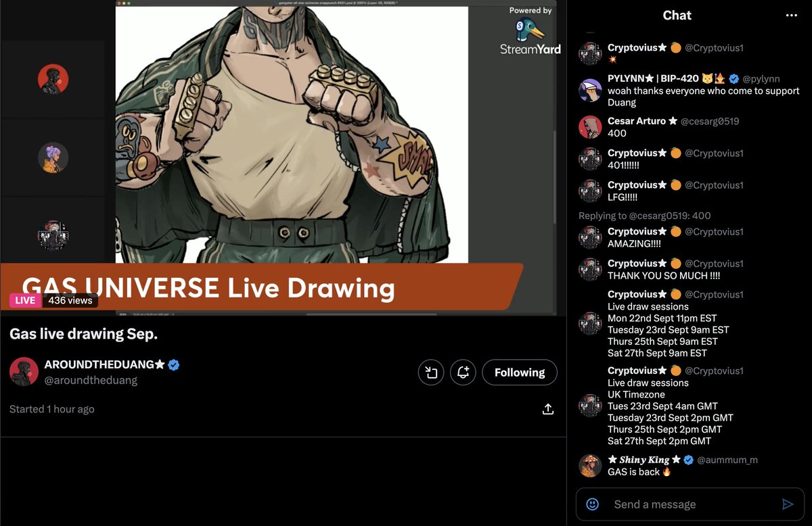The height and width of the screenshot is (526, 812).
Task: Click the Chat panel header title
Action: [x=677, y=16]
